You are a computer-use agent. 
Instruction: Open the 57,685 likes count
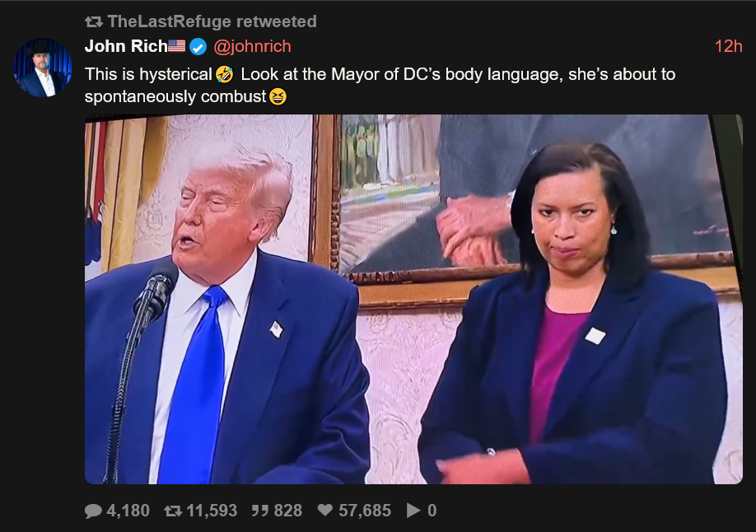(x=365, y=511)
